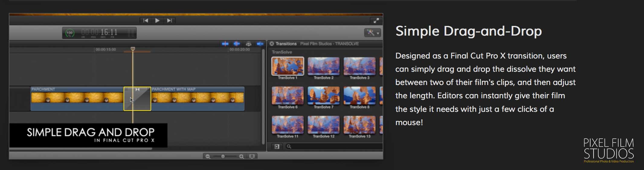Viewport: 644px width, 170px height.
Task: Toggle full screen viewer arrows icon
Action: click(376, 20)
